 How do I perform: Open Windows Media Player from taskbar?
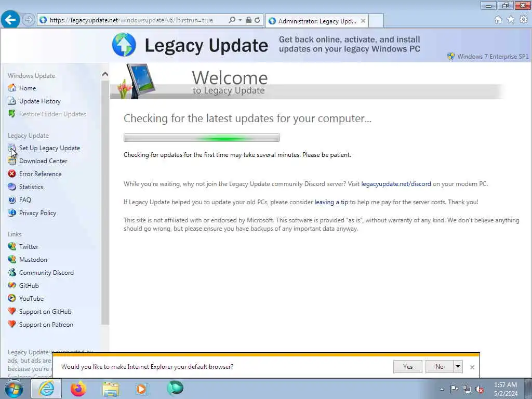pyautogui.click(x=142, y=389)
